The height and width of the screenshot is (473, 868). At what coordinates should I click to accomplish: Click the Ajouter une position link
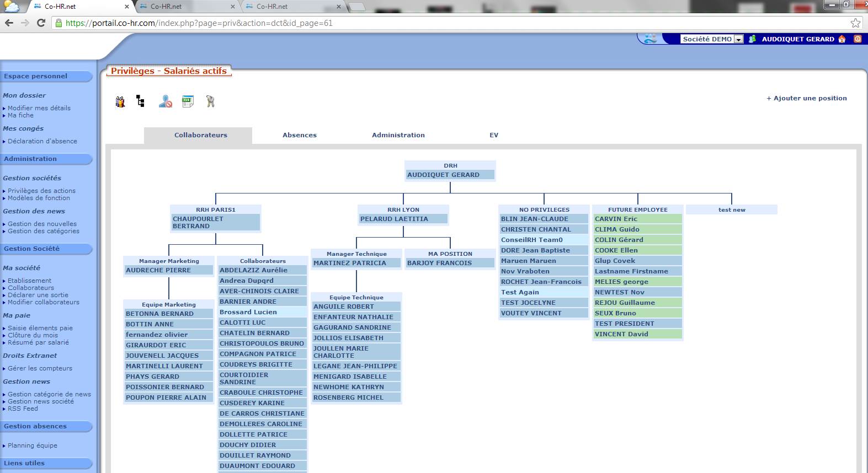(x=806, y=98)
